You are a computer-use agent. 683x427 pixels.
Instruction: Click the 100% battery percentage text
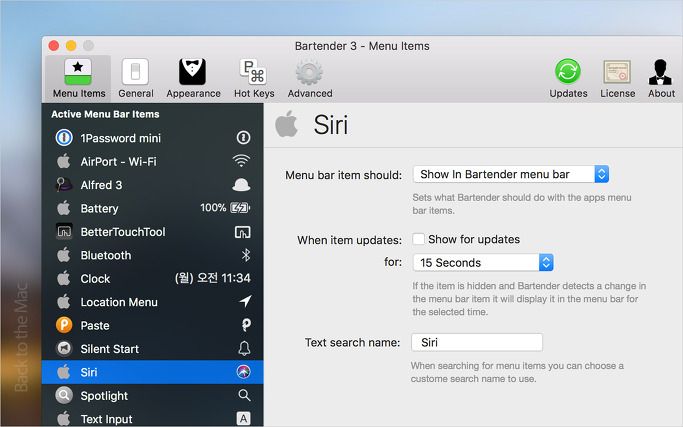[x=213, y=208]
